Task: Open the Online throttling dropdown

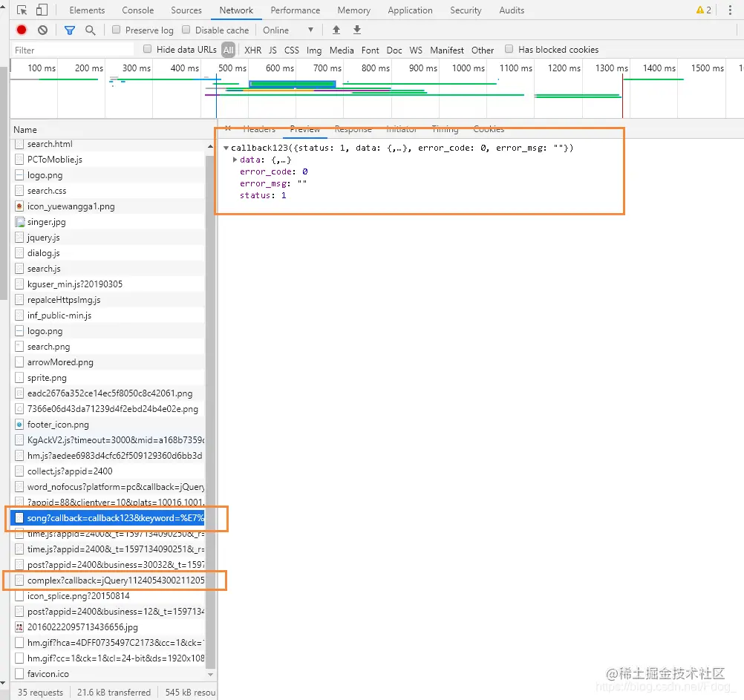Action: (x=289, y=30)
